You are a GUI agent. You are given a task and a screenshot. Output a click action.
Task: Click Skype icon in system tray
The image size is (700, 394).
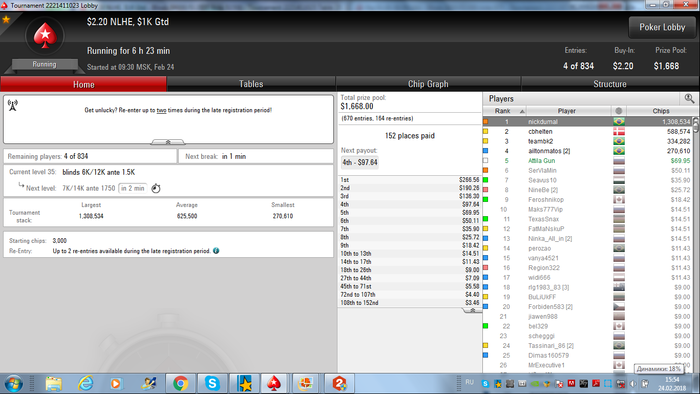coord(485,384)
